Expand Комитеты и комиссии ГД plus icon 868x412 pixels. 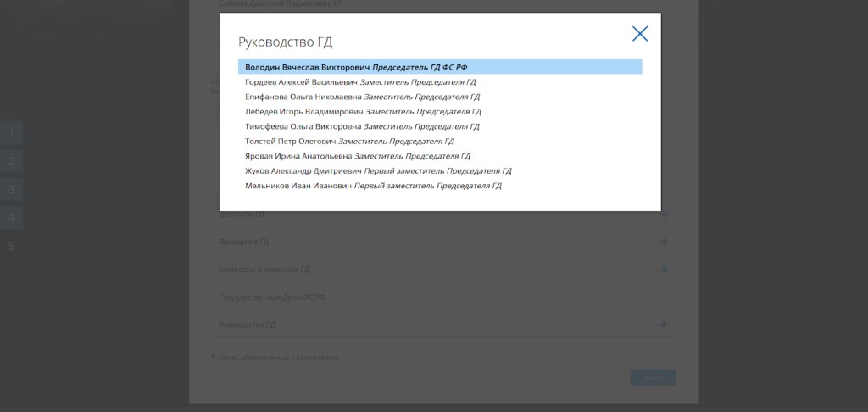click(664, 270)
